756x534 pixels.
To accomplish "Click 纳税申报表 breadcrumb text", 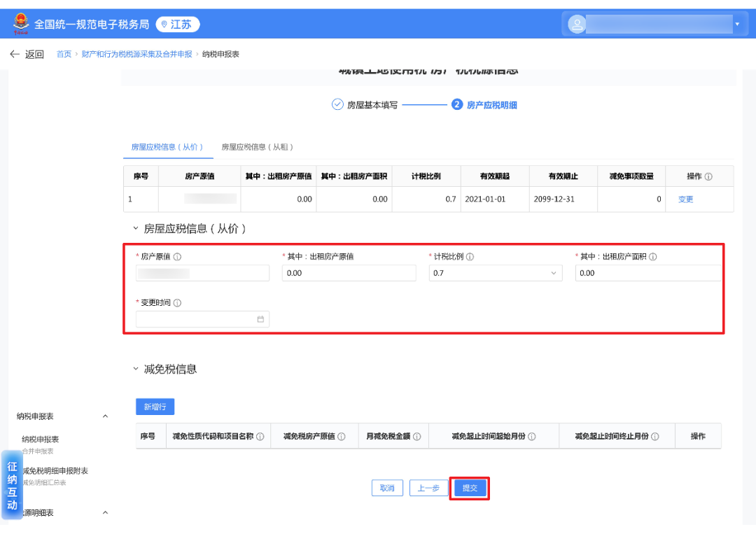I will point(220,54).
